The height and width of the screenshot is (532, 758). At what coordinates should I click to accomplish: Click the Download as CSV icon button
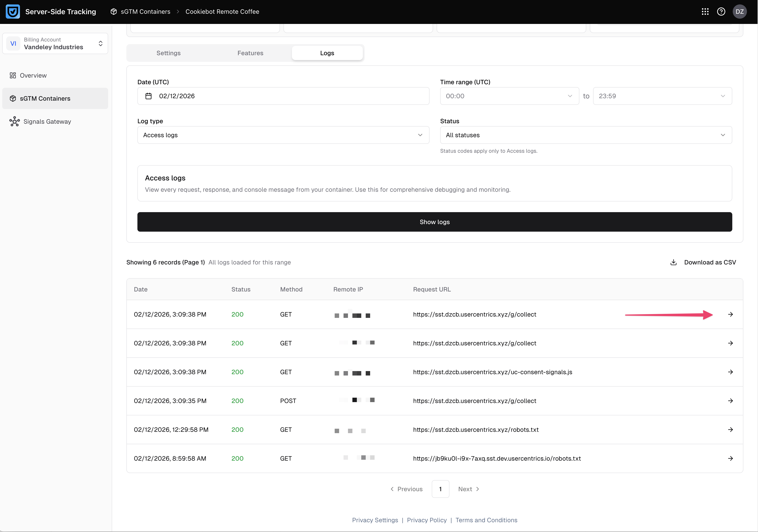pyautogui.click(x=674, y=262)
